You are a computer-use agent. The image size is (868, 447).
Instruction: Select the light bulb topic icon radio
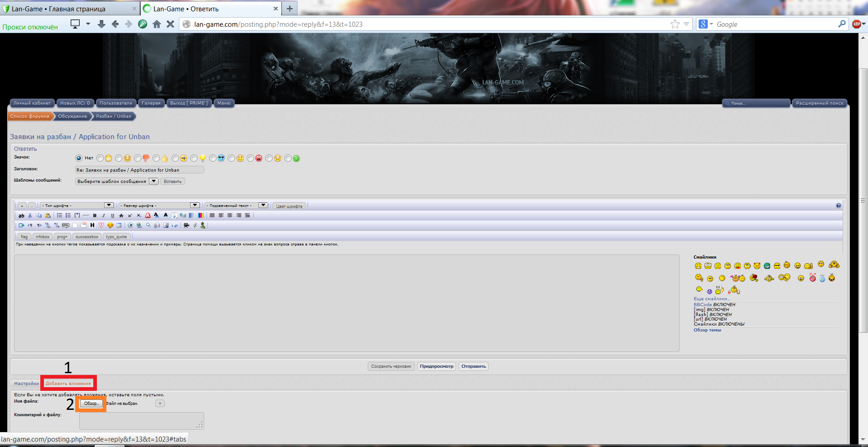coord(194,158)
